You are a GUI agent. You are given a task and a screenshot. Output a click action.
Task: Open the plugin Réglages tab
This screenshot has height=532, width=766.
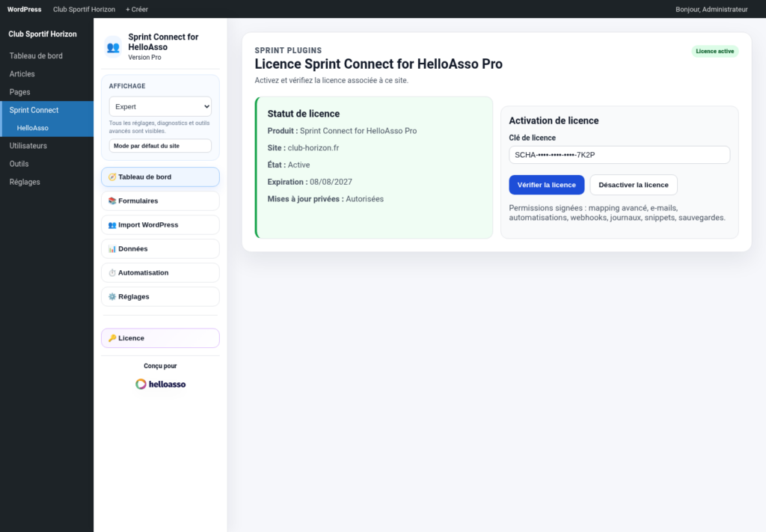pos(160,296)
